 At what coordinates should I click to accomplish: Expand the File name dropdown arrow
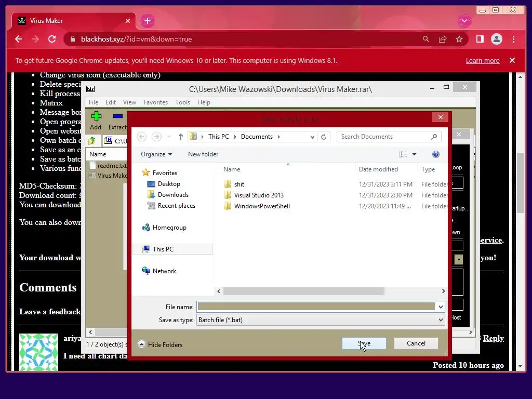click(441, 307)
